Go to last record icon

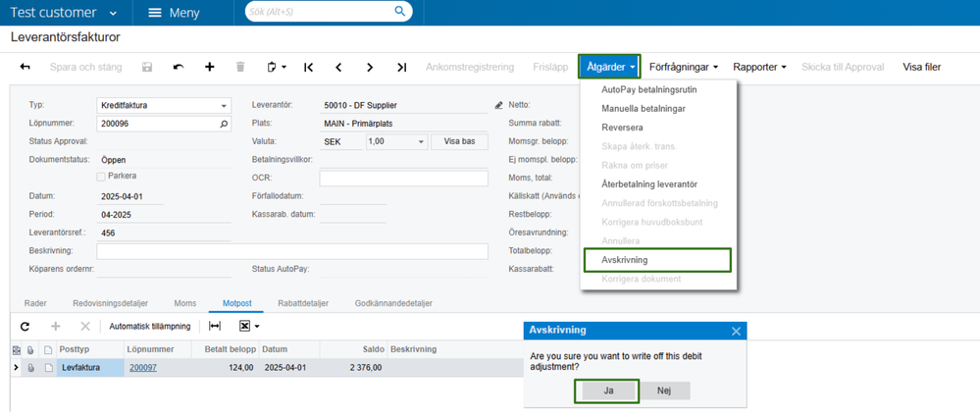pyautogui.click(x=402, y=67)
